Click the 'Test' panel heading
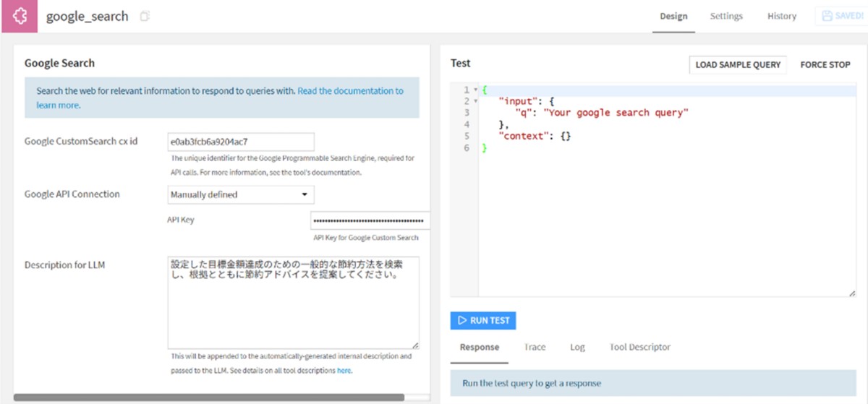The image size is (868, 404). [x=460, y=63]
